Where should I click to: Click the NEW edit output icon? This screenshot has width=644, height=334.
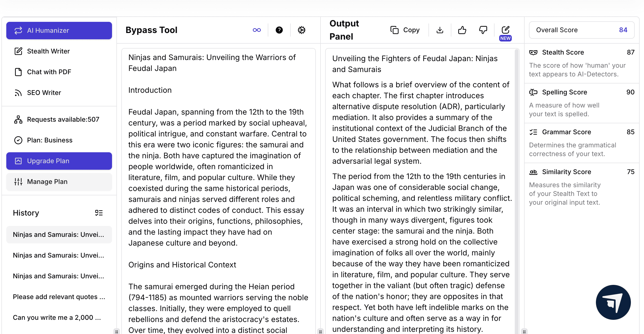(x=505, y=30)
